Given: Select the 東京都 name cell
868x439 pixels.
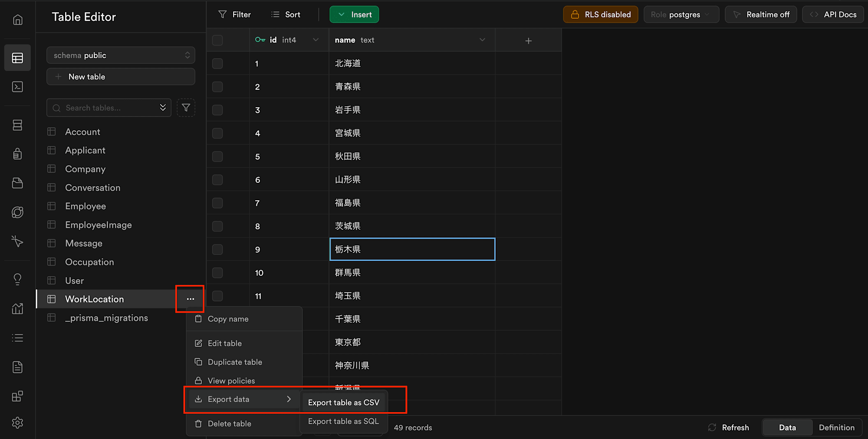Looking at the screenshot, I should 412,342.
